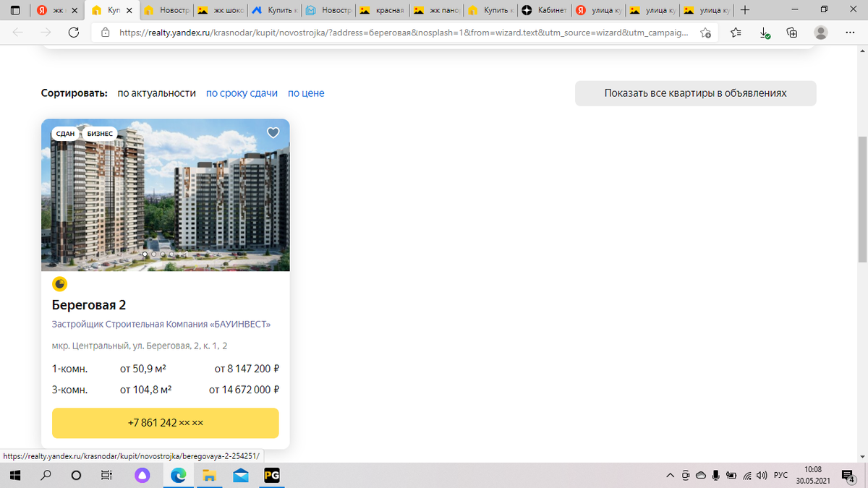
Task: Reveal the phone number +7 861 242 button
Action: pos(166,423)
